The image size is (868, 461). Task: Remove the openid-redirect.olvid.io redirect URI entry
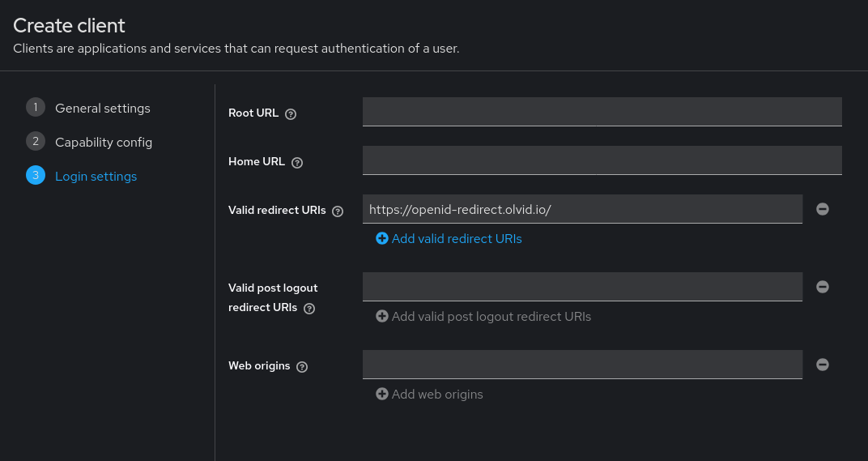tap(823, 209)
